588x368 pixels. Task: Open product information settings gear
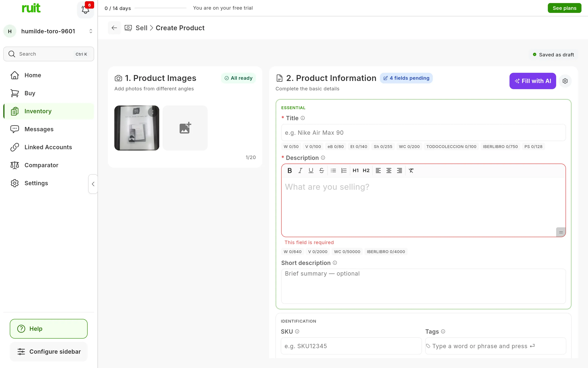pos(565,81)
